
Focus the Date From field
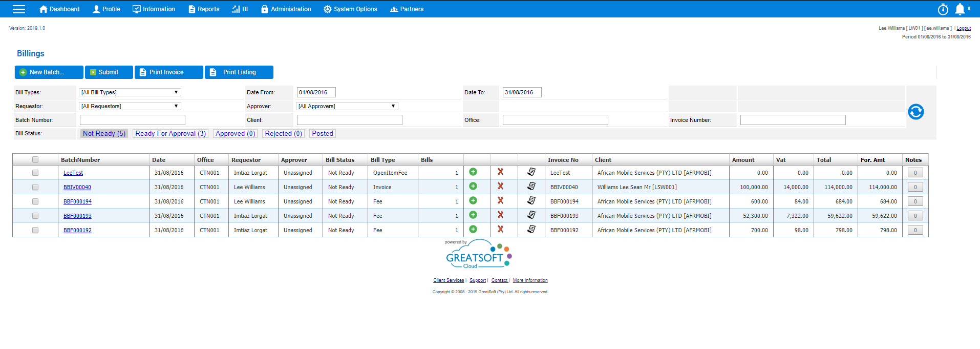[316, 92]
